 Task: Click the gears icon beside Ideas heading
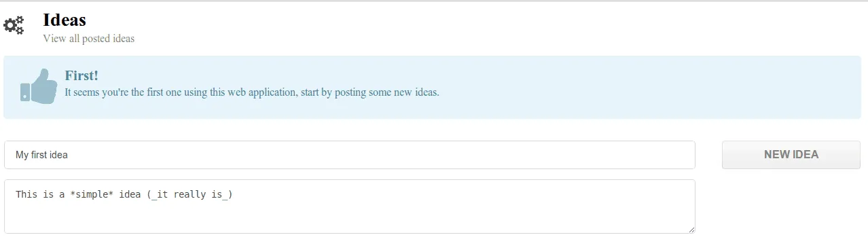pyautogui.click(x=14, y=26)
